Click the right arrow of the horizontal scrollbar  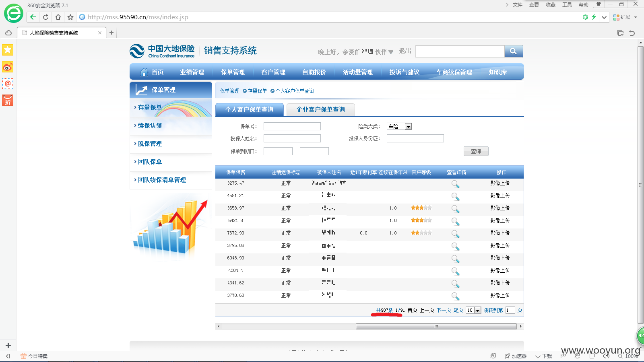coord(520,326)
